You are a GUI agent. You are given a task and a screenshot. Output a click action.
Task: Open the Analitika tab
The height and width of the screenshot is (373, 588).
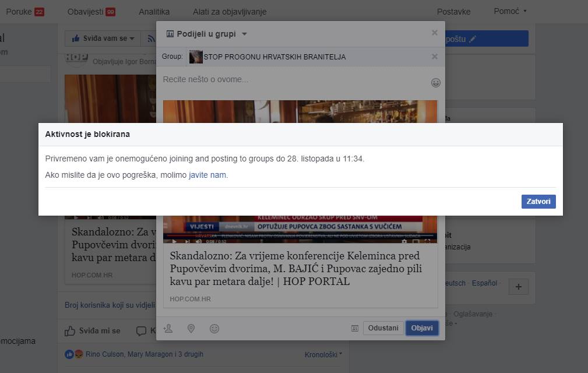pos(154,12)
